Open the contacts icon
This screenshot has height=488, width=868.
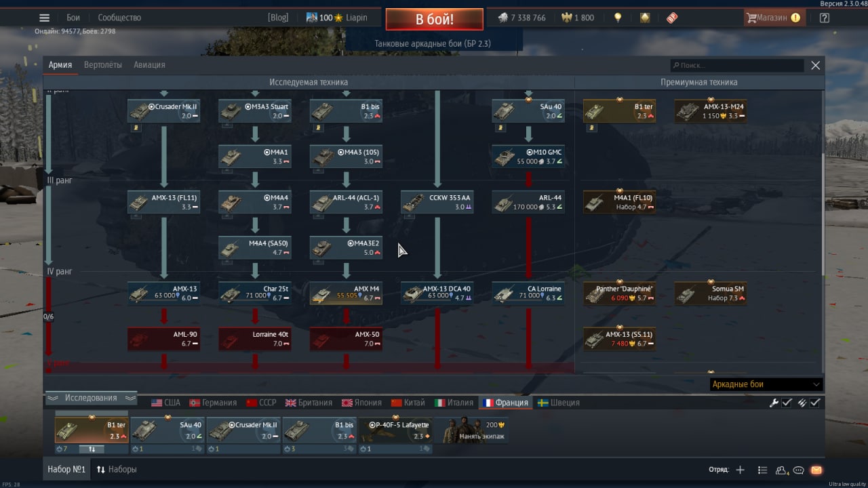pyautogui.click(x=782, y=470)
